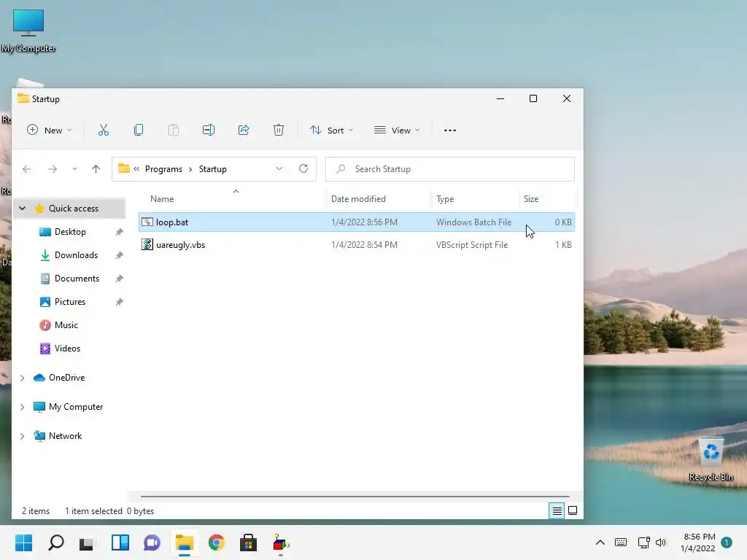Open the notification badge in tray
The image size is (747, 560).
pos(727,542)
